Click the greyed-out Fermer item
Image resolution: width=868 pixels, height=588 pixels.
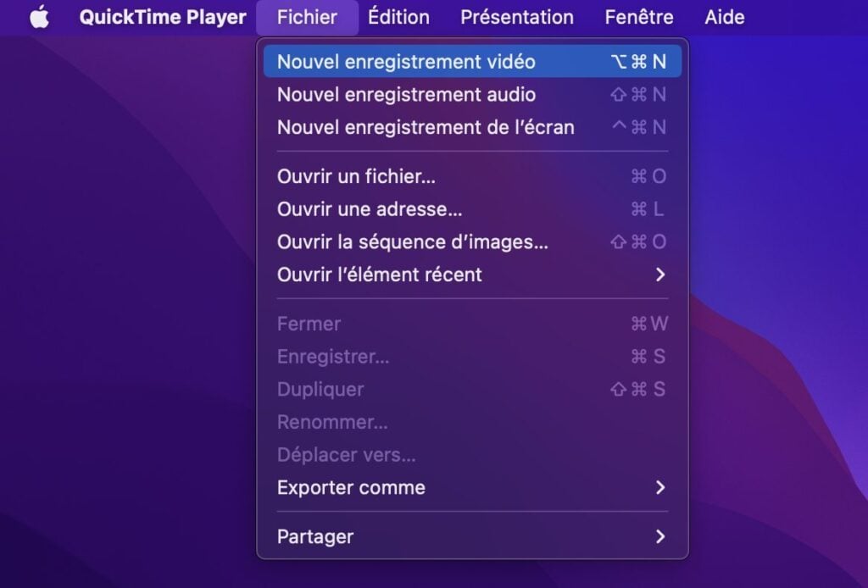472,324
